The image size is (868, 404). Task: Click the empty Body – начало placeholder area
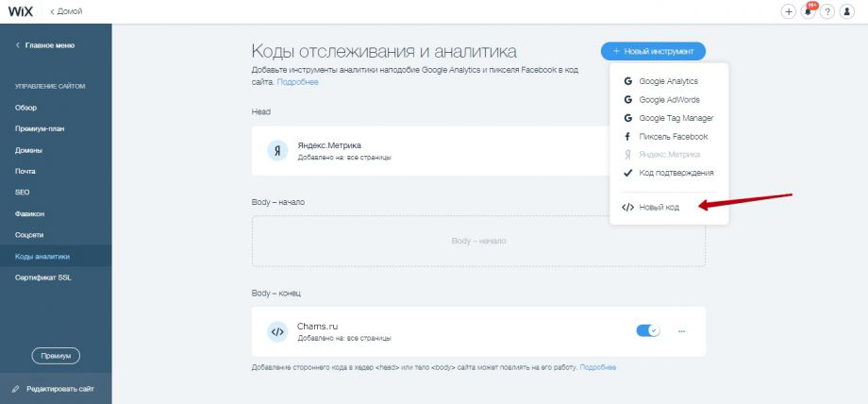pyautogui.click(x=478, y=241)
